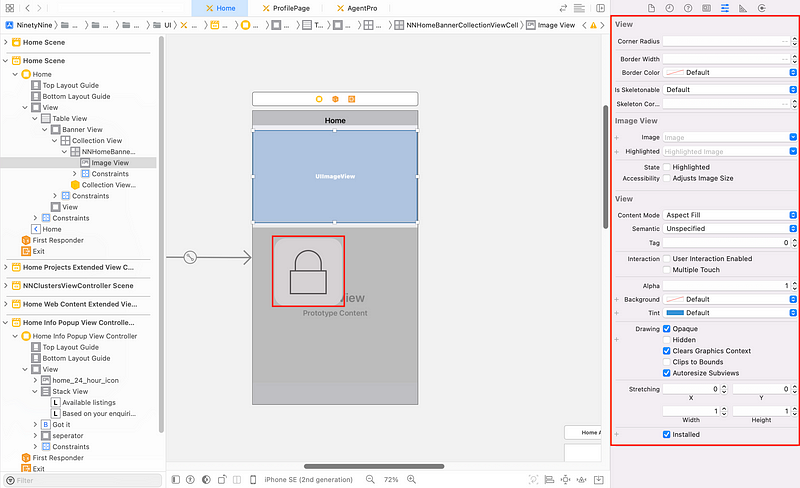800x488 pixels.
Task: Switch to the ProfilePage tab
Action: point(285,8)
